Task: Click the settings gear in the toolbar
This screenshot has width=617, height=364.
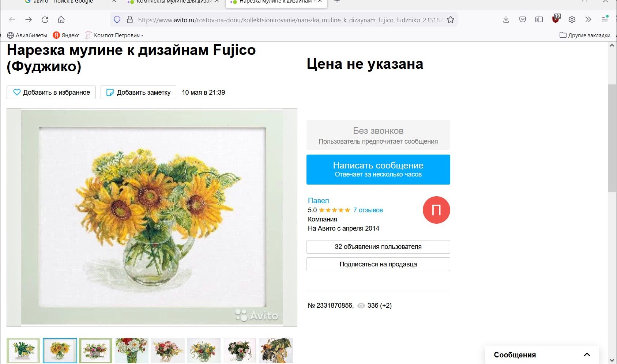Action: (572, 20)
